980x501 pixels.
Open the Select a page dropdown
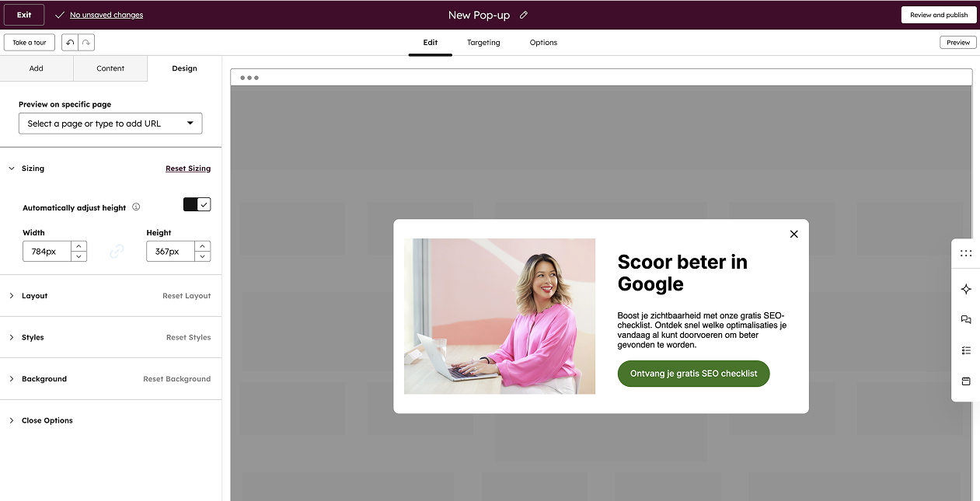click(x=110, y=124)
